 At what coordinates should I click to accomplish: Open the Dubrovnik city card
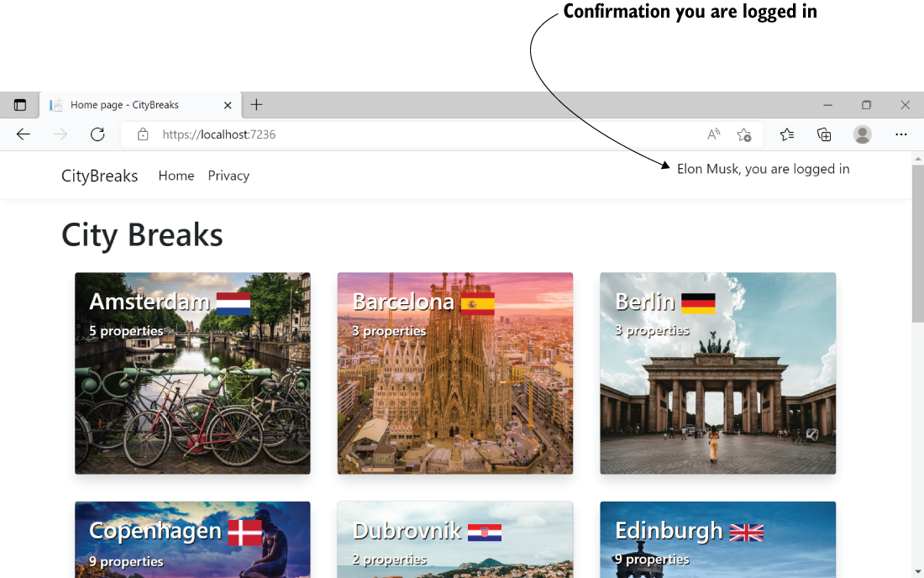point(455,539)
